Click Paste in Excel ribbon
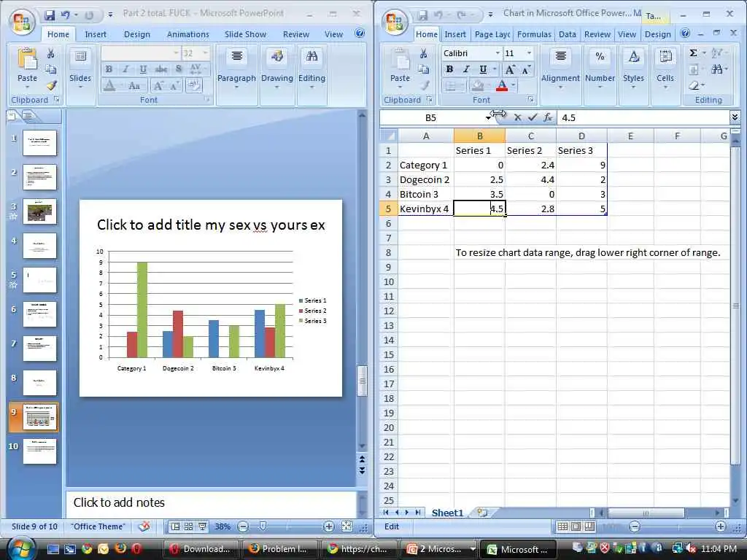 [400, 69]
